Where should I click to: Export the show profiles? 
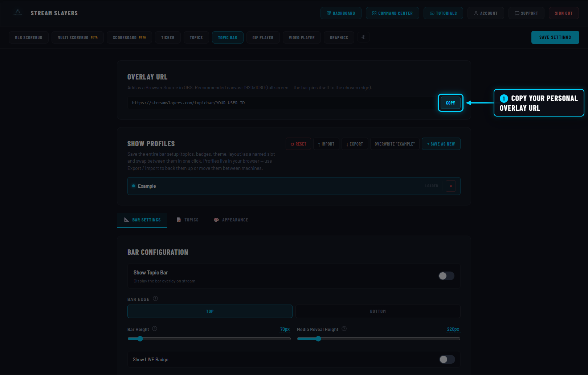click(355, 144)
